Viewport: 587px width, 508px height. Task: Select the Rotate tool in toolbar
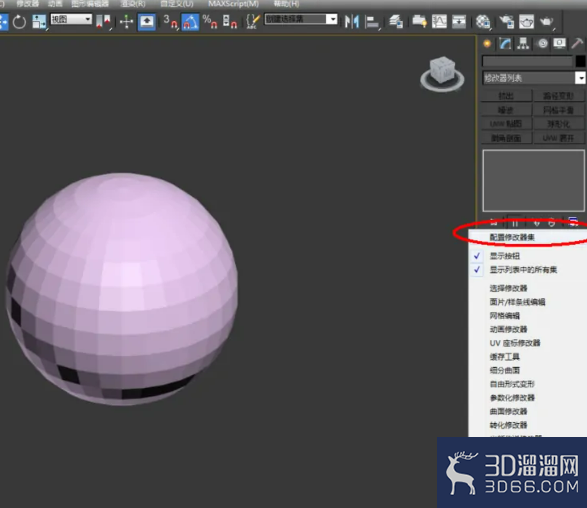(19, 22)
